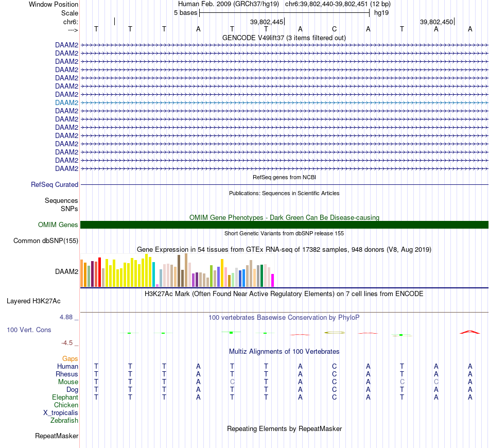Screen dimensions: 489x448
Task: Open the GENCODE V49lift37 track title
Action: coord(284,38)
